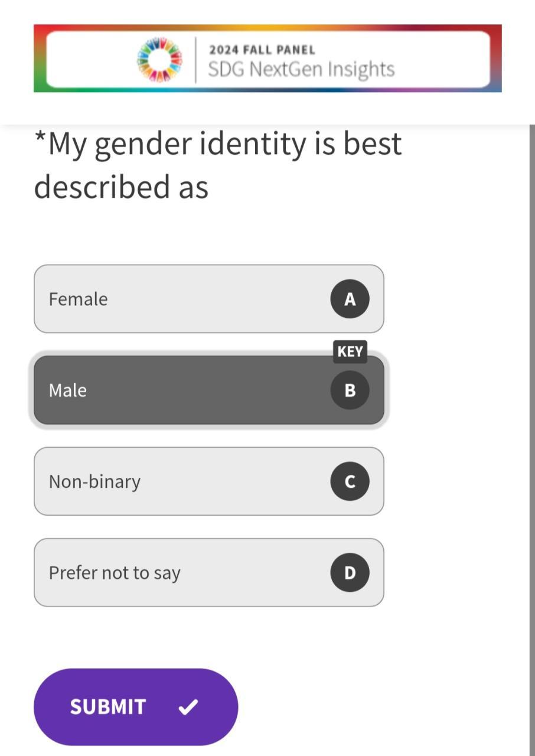Image resolution: width=535 pixels, height=756 pixels.
Task: Click the gender identity question heading
Action: pos(217,165)
